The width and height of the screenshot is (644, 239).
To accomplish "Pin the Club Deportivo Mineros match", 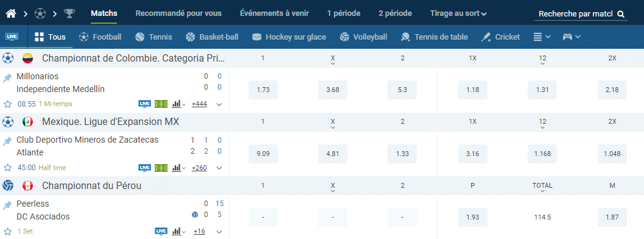I will pos(7,141).
